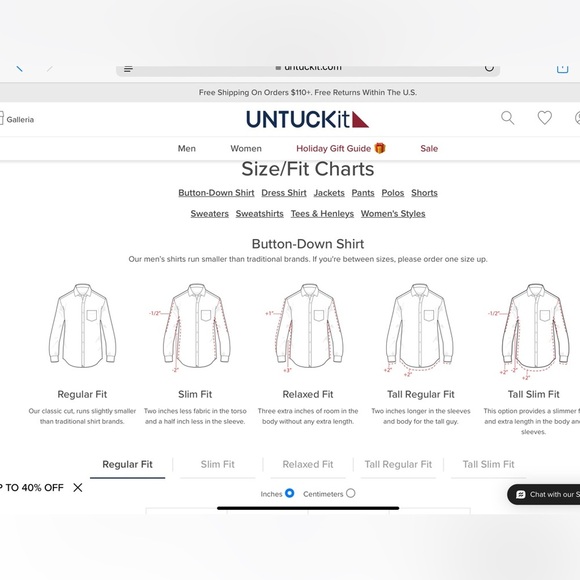Reload the page in address bar
This screenshot has height=580, width=580.
489,68
